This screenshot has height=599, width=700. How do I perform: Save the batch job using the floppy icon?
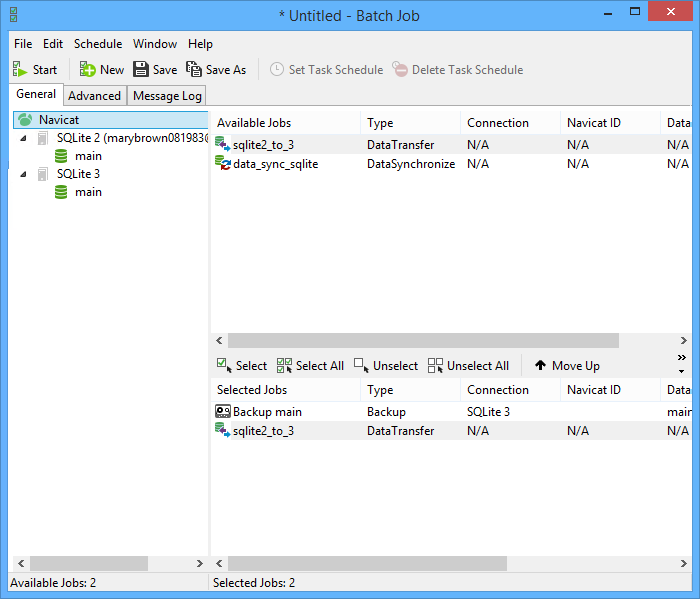click(141, 70)
